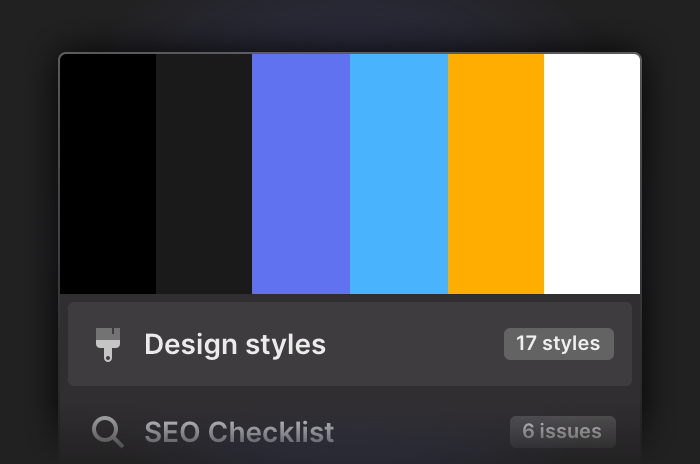Screen dimensions: 700x464
Task: Click the swatch between black and indigo
Action: 204,174
